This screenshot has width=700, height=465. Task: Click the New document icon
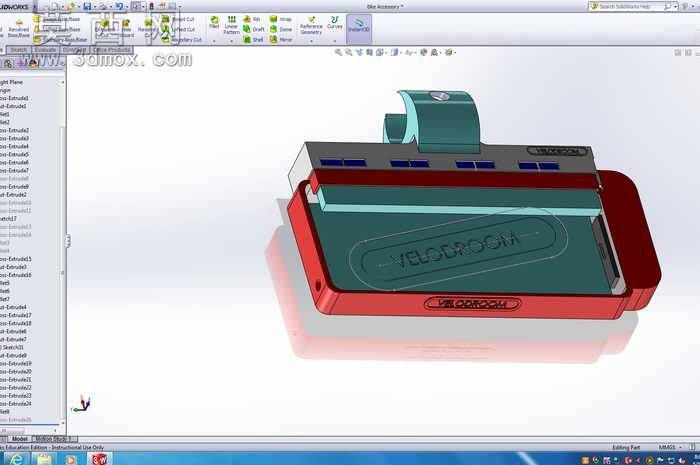coord(54,6)
